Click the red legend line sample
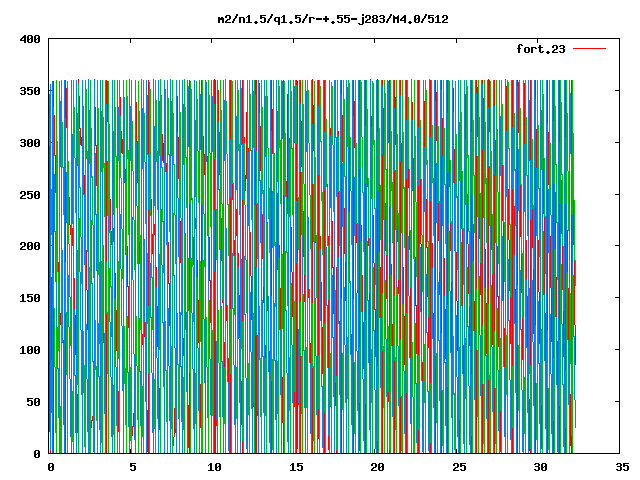This screenshot has width=640, height=480. coord(589,49)
